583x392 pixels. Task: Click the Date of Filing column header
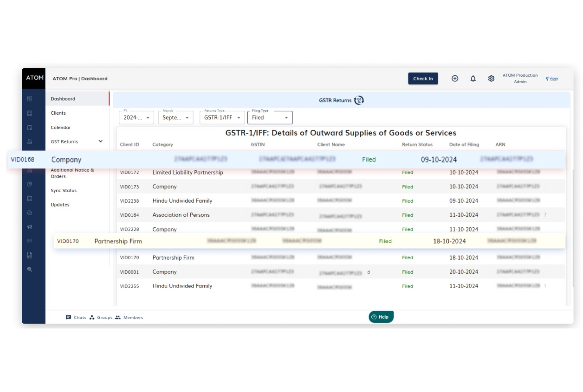coord(464,145)
